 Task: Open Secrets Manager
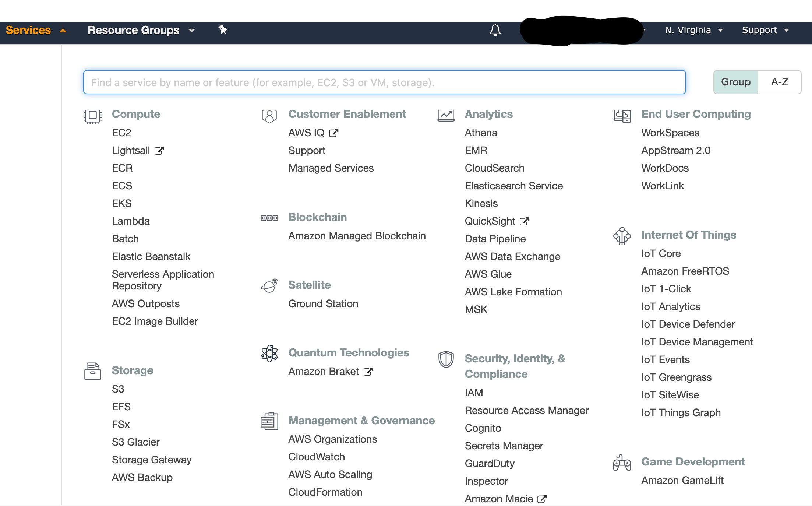pyautogui.click(x=504, y=446)
